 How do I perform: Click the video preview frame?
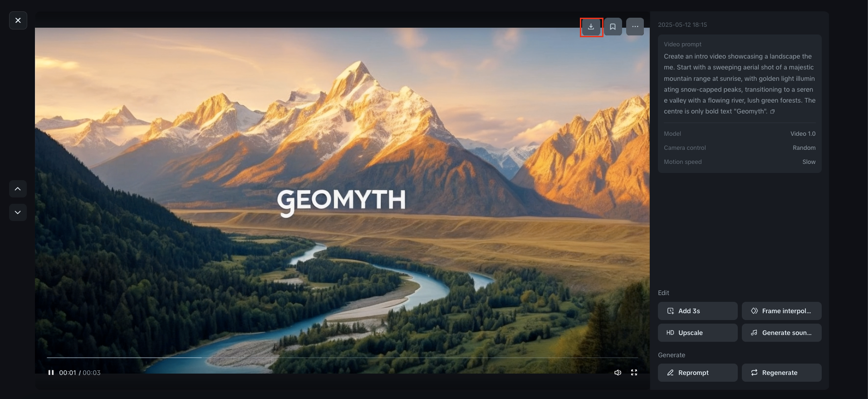coord(342,201)
